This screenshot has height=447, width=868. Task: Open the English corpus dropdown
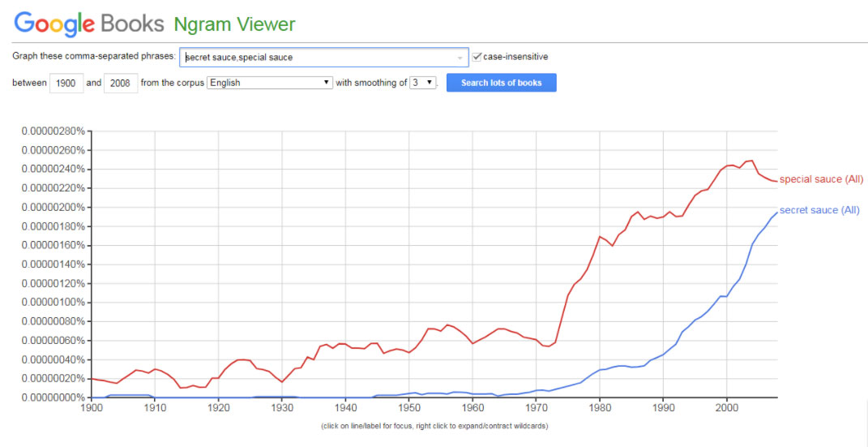coord(270,83)
